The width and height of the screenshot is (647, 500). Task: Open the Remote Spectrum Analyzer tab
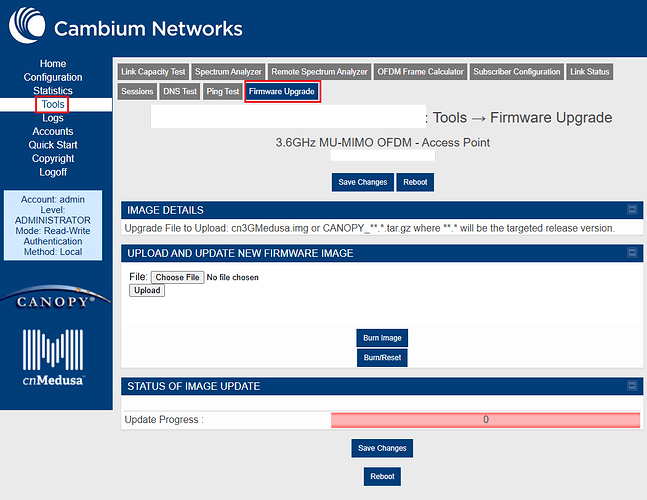(320, 72)
